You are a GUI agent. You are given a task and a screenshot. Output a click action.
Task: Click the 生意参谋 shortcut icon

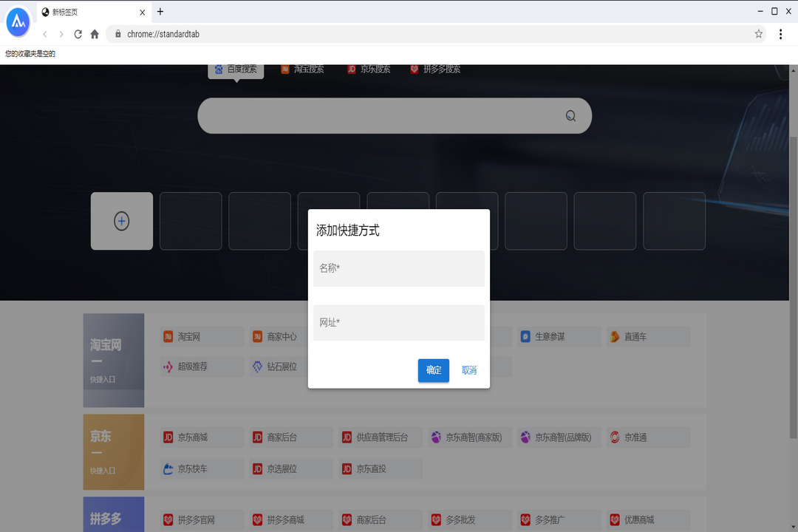(526, 336)
